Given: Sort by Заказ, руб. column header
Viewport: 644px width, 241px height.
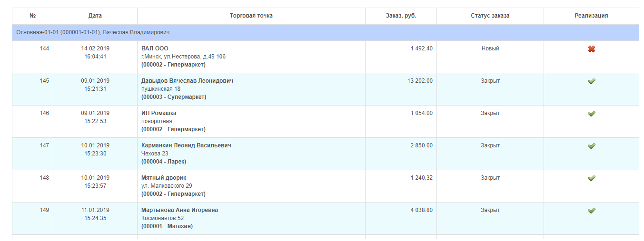Looking at the screenshot, I should click(401, 16).
